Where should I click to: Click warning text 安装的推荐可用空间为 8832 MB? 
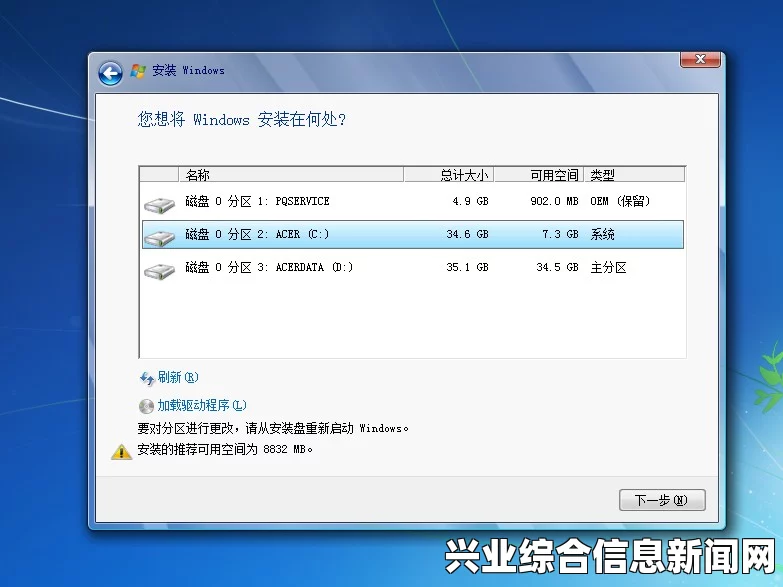[x=225, y=449]
